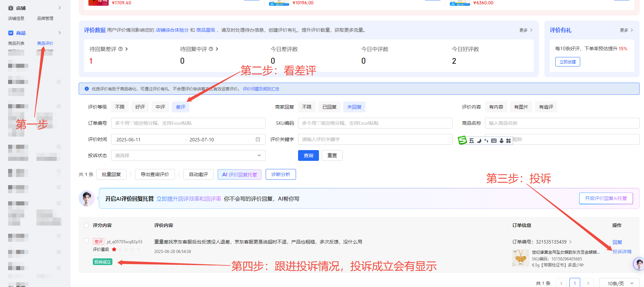Open the 10条/页 page size dropdown

tap(619, 283)
